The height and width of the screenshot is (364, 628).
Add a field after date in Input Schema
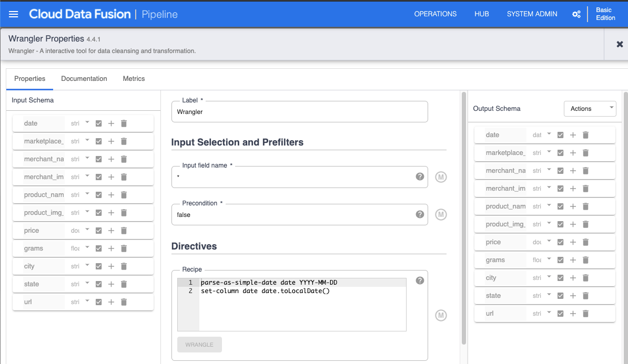tap(112, 123)
